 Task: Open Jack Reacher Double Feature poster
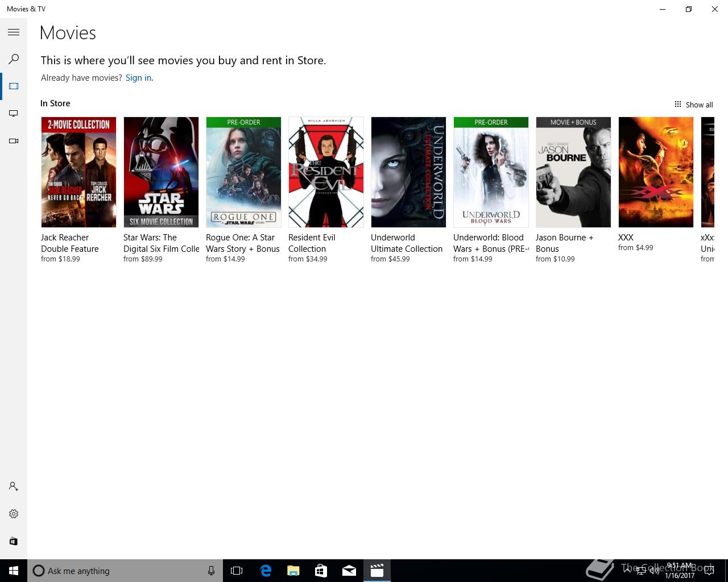pos(78,172)
